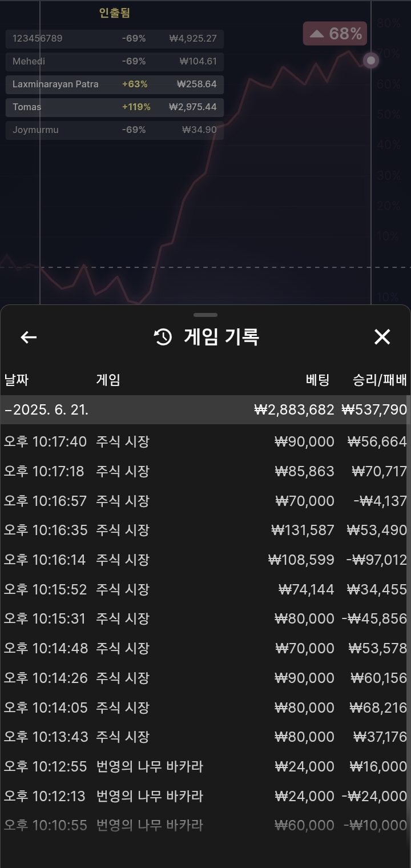The image size is (411, 868).
Task: Click Tomas's +119% gain value
Action: [136, 107]
